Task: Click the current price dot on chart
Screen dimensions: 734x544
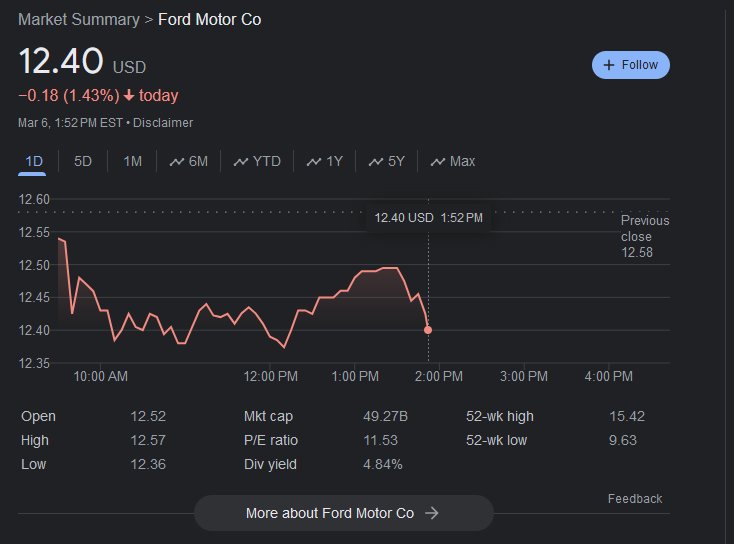Action: tap(428, 330)
